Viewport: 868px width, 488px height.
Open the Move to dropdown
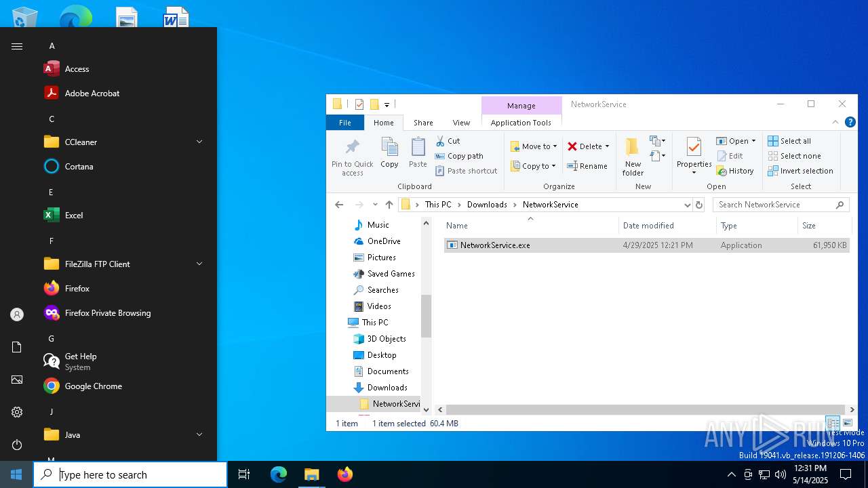coord(534,146)
